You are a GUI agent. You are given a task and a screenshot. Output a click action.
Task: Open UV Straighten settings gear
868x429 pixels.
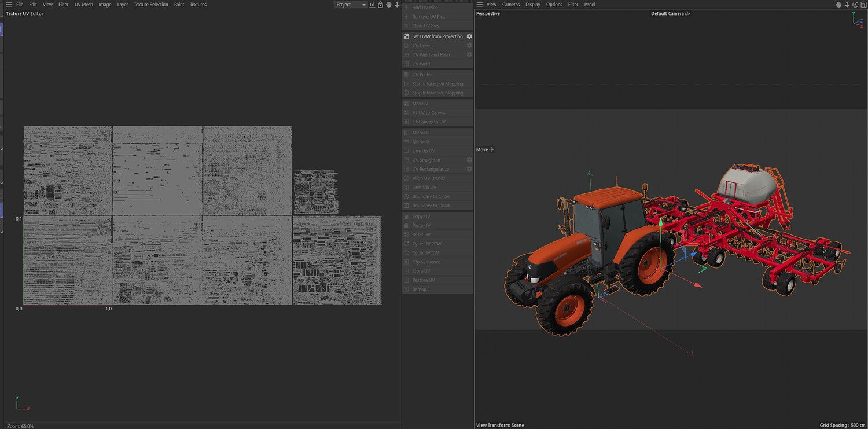(469, 160)
